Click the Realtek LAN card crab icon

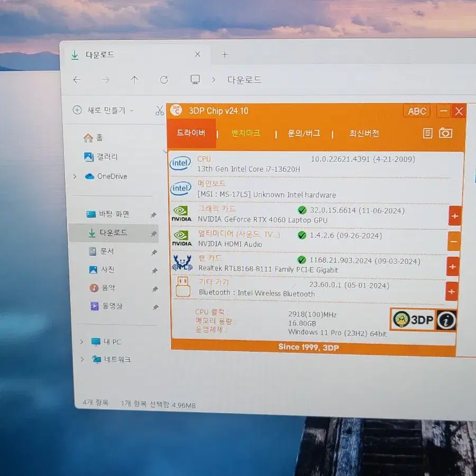pos(182,263)
